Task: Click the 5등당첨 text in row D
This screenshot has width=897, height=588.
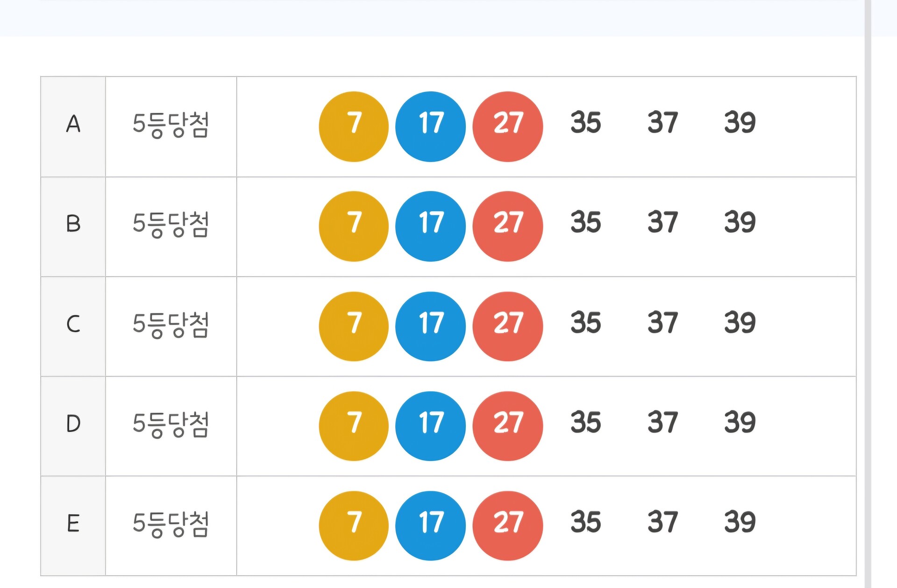Action: point(171,424)
